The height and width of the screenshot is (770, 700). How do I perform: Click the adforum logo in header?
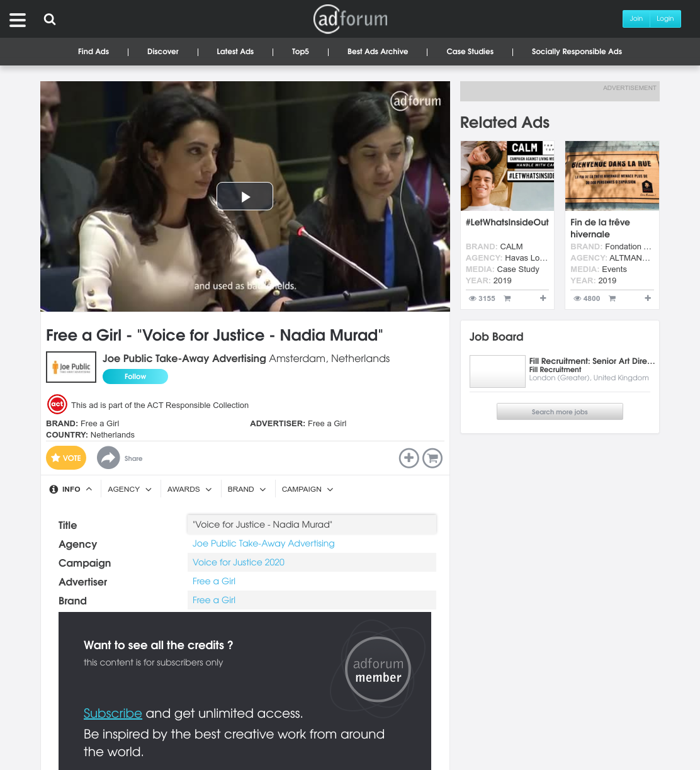[351, 19]
